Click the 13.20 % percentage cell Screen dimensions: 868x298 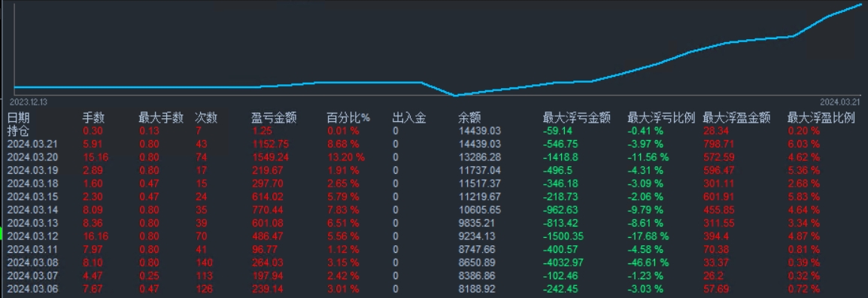pos(346,157)
